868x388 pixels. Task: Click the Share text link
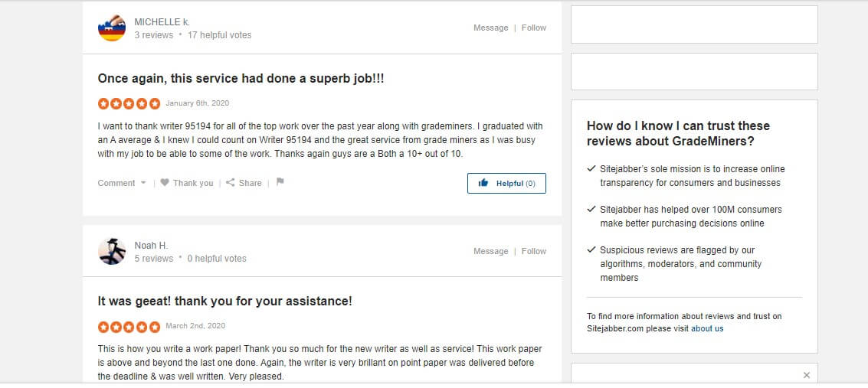click(251, 183)
